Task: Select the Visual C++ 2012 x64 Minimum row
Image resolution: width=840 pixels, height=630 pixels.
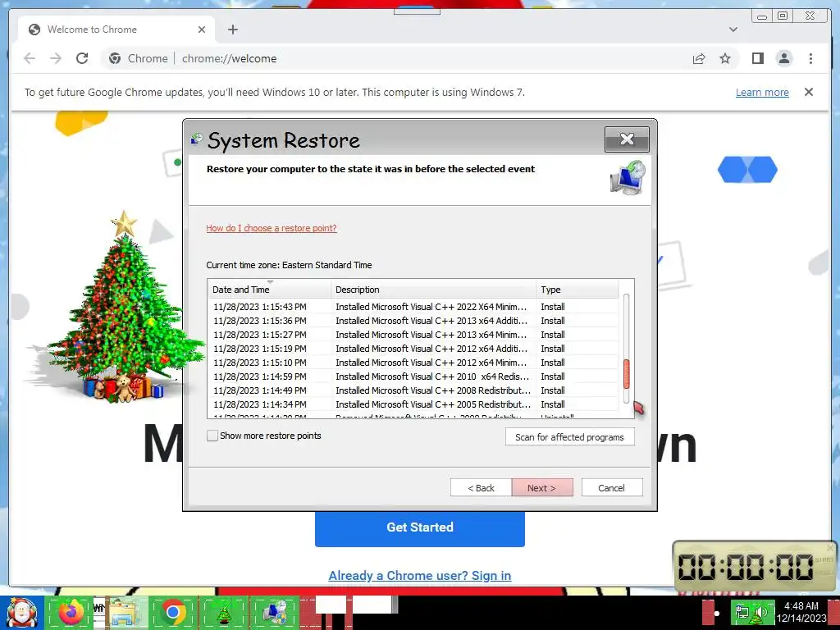Action: click(413, 363)
